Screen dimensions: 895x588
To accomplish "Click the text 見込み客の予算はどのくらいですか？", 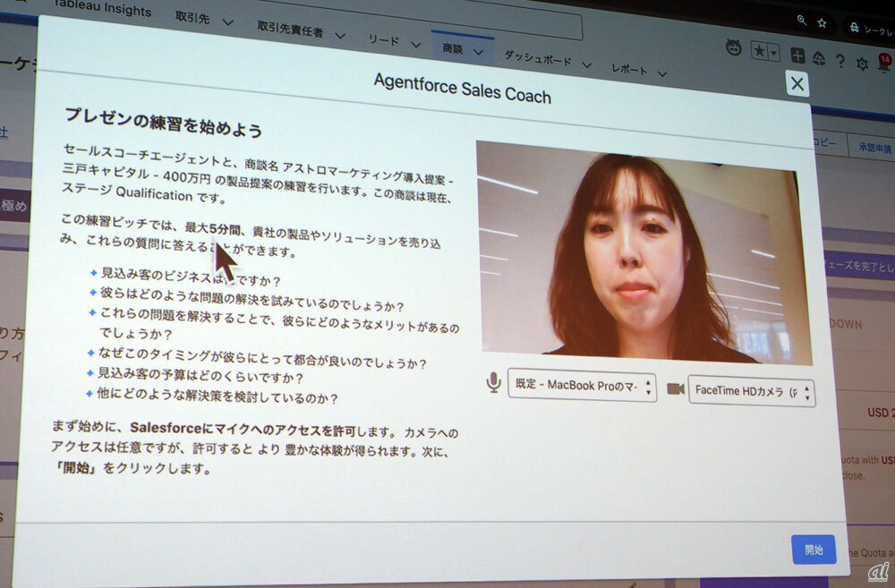I will [200, 376].
